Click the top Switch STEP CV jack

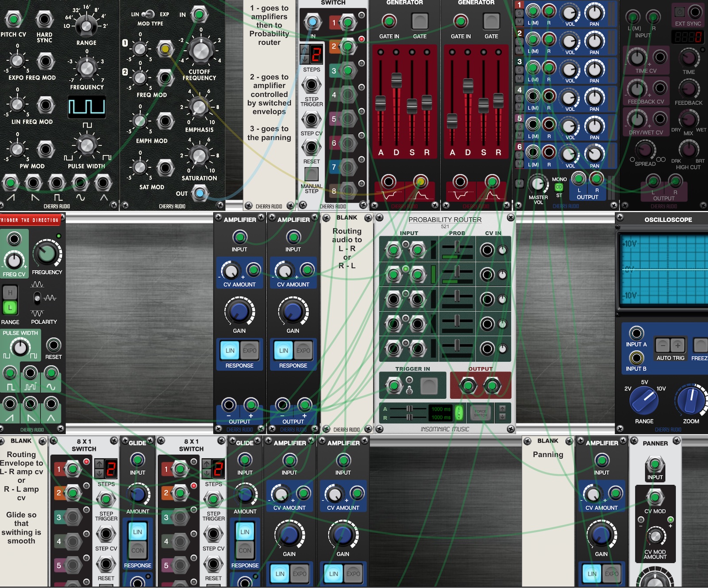[312, 119]
